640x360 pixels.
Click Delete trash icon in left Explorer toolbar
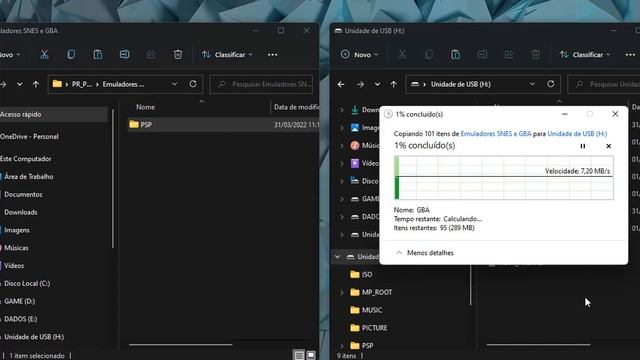click(x=178, y=55)
